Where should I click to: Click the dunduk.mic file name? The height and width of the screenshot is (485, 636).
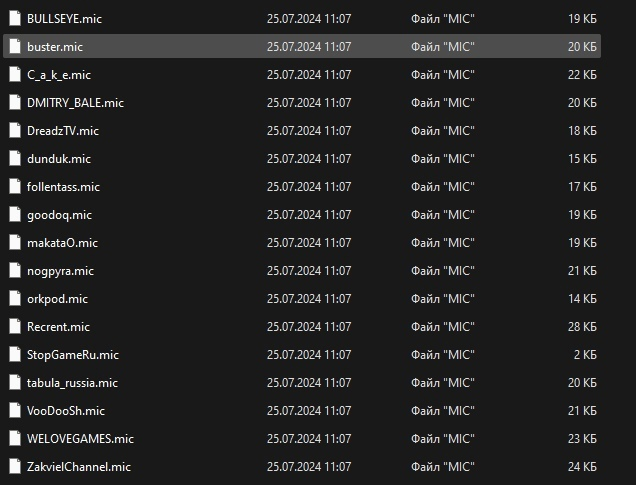pyautogui.click(x=59, y=159)
